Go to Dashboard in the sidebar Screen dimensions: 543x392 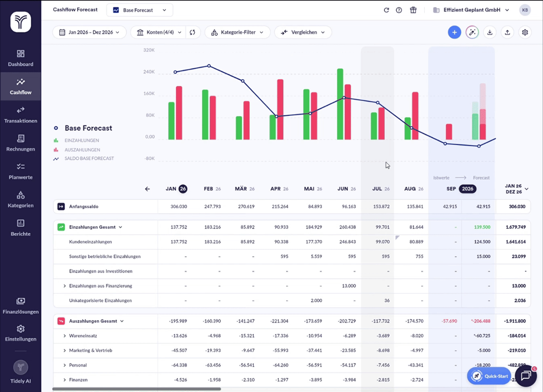coord(21,58)
